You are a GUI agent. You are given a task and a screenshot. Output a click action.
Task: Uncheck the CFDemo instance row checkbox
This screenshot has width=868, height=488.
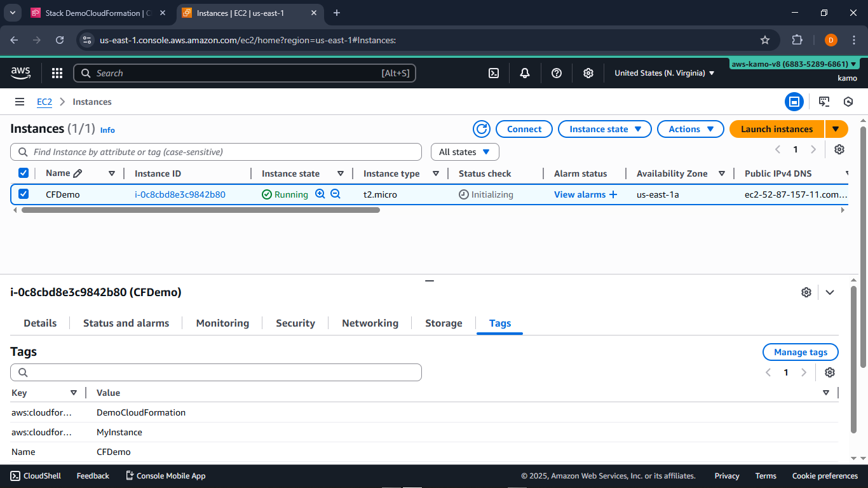point(24,194)
